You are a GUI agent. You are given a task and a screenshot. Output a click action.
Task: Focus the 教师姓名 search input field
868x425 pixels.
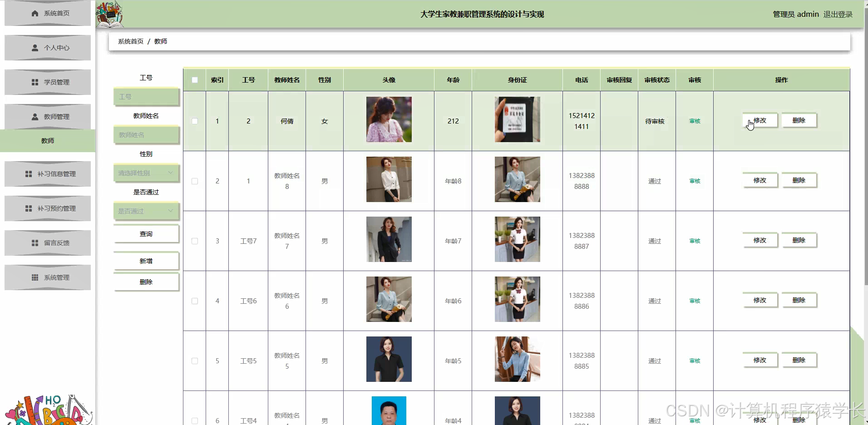pos(146,135)
